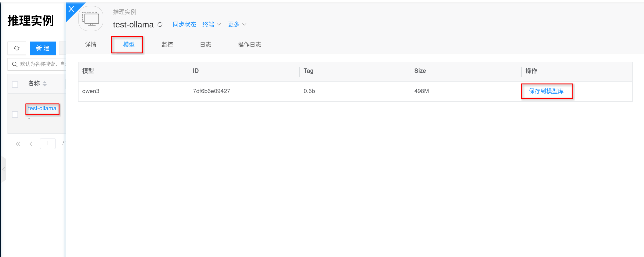Click the inference instance monitor icon

point(91,19)
